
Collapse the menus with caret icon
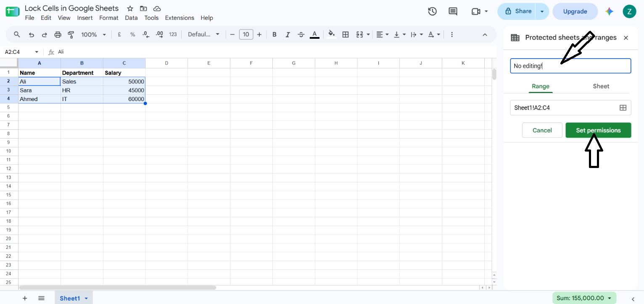coord(485,35)
